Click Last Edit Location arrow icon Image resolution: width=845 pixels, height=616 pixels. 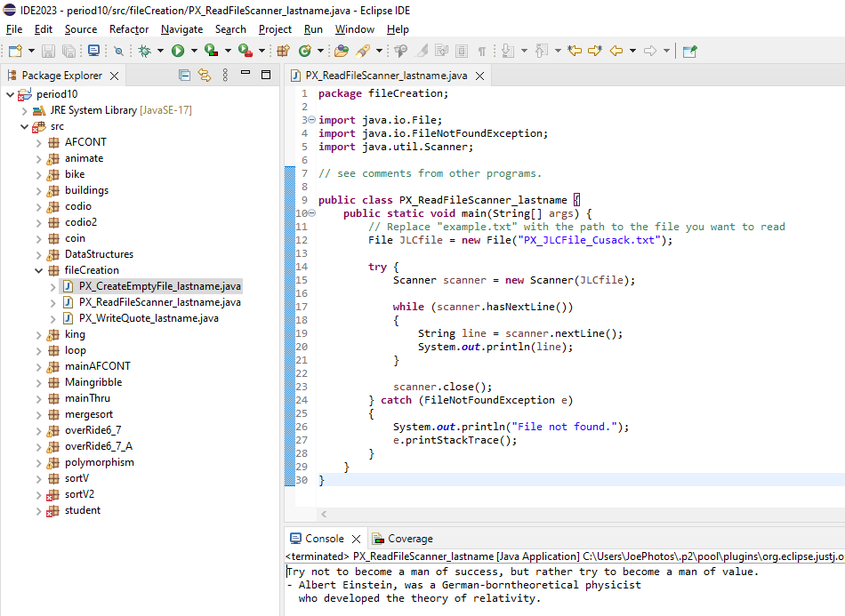tap(575, 52)
